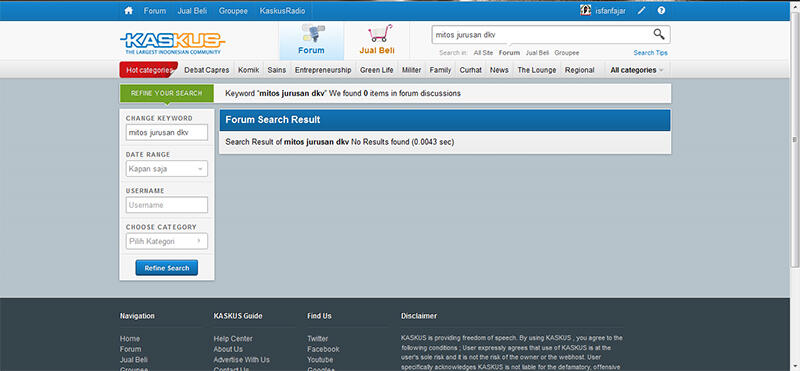Screen dimensions: 800x371
Task: Open footer About Us link
Action: [x=228, y=349]
